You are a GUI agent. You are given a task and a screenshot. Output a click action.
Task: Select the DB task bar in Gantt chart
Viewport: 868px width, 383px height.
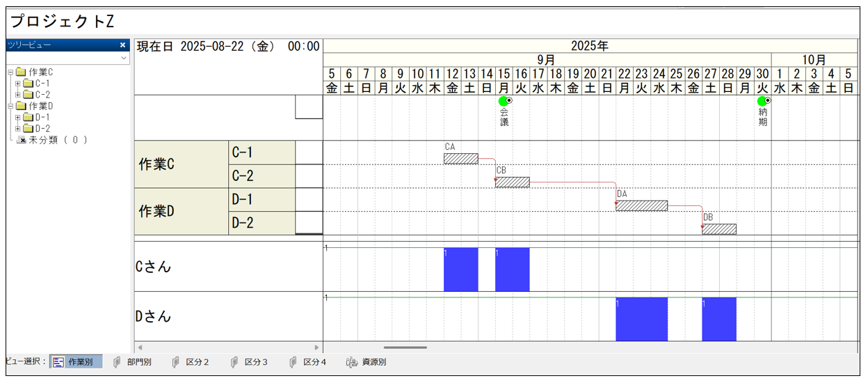[x=719, y=229]
